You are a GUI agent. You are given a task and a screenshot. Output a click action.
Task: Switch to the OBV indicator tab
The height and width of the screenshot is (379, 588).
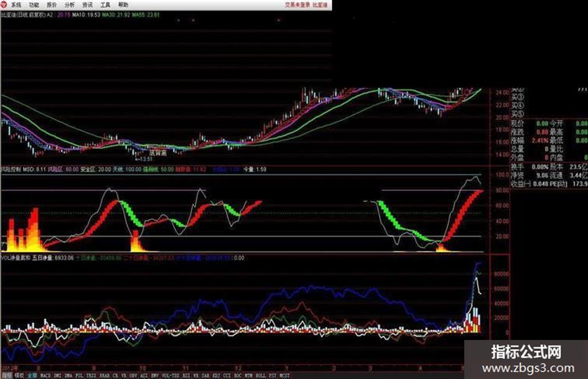coord(133,375)
